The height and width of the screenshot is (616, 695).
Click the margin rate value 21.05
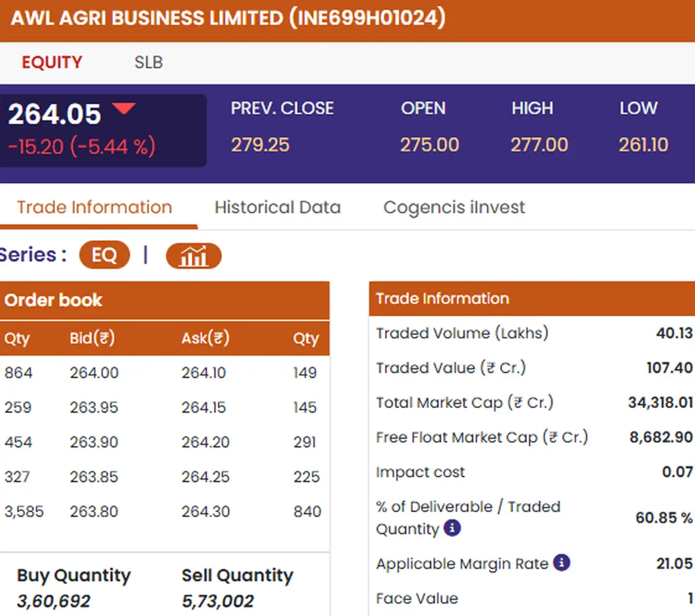click(x=674, y=563)
